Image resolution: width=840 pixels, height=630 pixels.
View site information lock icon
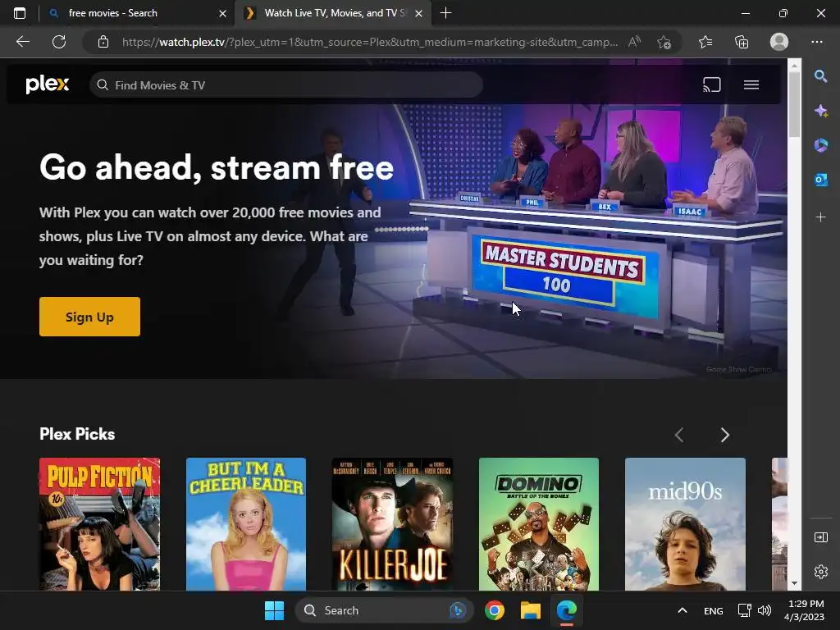pos(103,42)
